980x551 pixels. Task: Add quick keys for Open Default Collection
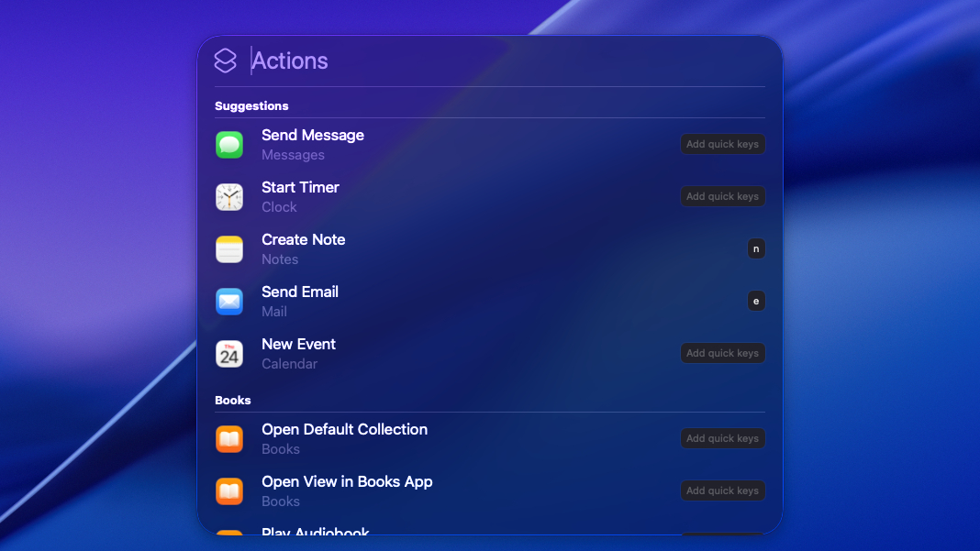point(722,438)
